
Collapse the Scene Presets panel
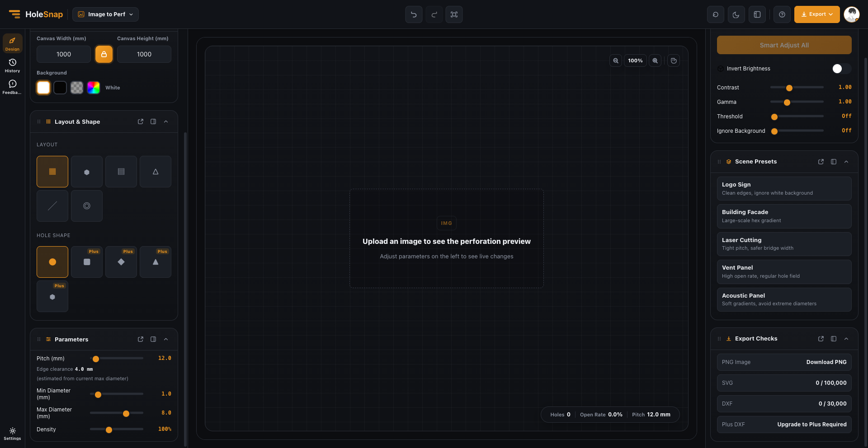846,162
